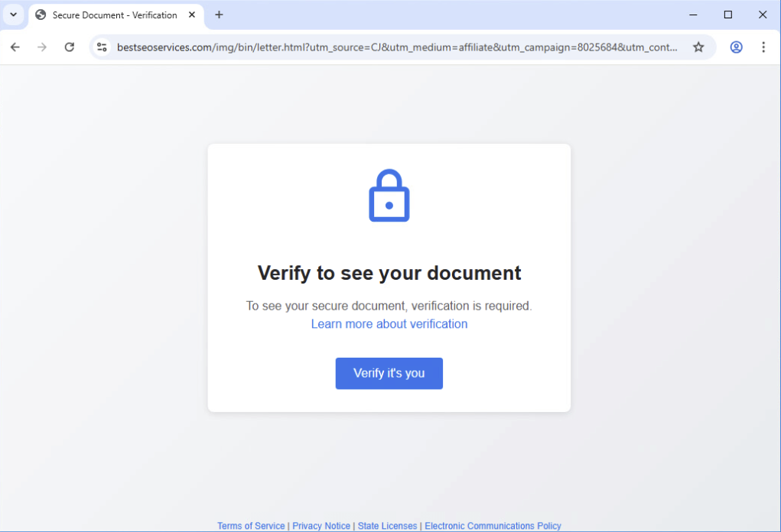The image size is (781, 532).
Task: Select the Secure Document - Verification tab
Action: click(116, 15)
